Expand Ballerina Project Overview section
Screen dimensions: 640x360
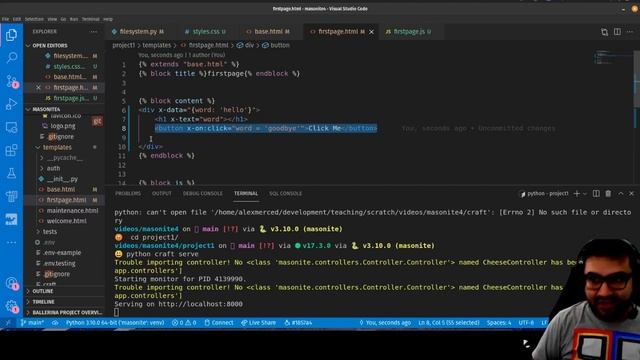pos(67,312)
